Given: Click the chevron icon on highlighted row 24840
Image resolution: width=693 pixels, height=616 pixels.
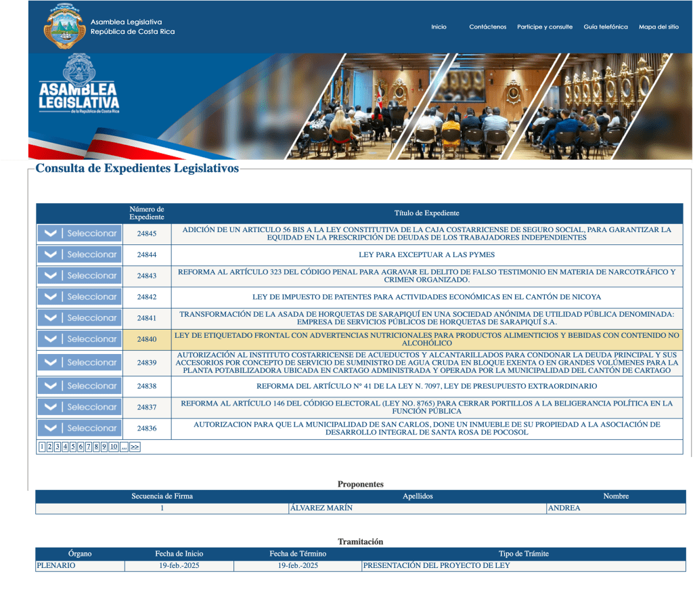Looking at the screenshot, I should coord(50,339).
